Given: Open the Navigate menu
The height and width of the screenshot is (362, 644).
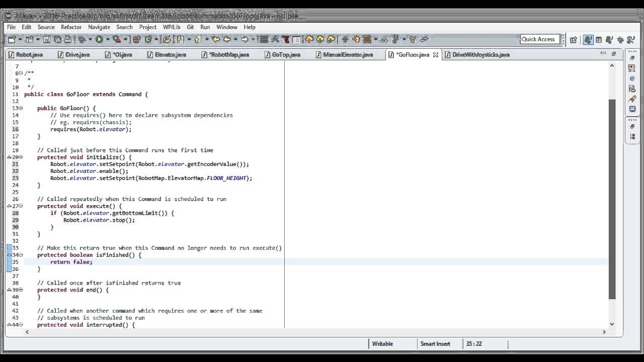Looking at the screenshot, I should (x=99, y=27).
